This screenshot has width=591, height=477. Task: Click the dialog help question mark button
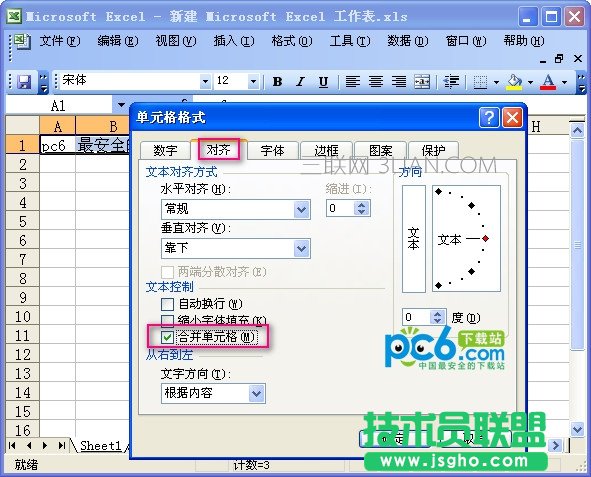coord(489,118)
